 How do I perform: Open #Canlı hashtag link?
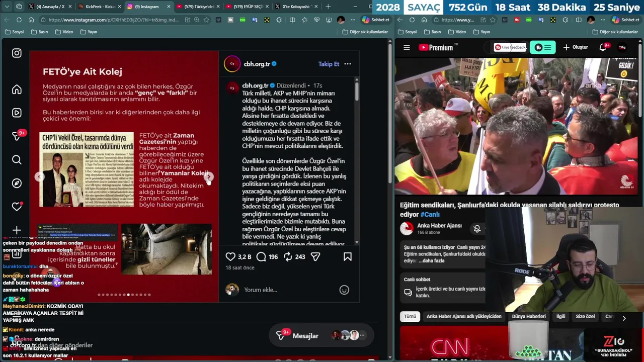(x=430, y=214)
